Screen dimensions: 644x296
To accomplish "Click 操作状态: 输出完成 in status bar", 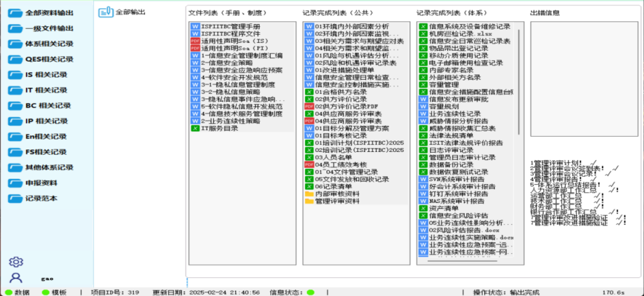I will point(506,292).
